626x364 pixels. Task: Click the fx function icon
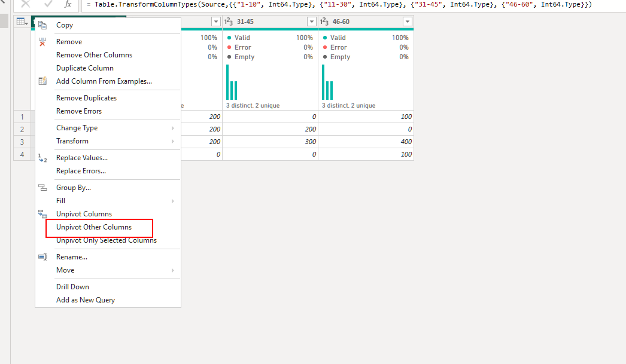coord(68,4)
